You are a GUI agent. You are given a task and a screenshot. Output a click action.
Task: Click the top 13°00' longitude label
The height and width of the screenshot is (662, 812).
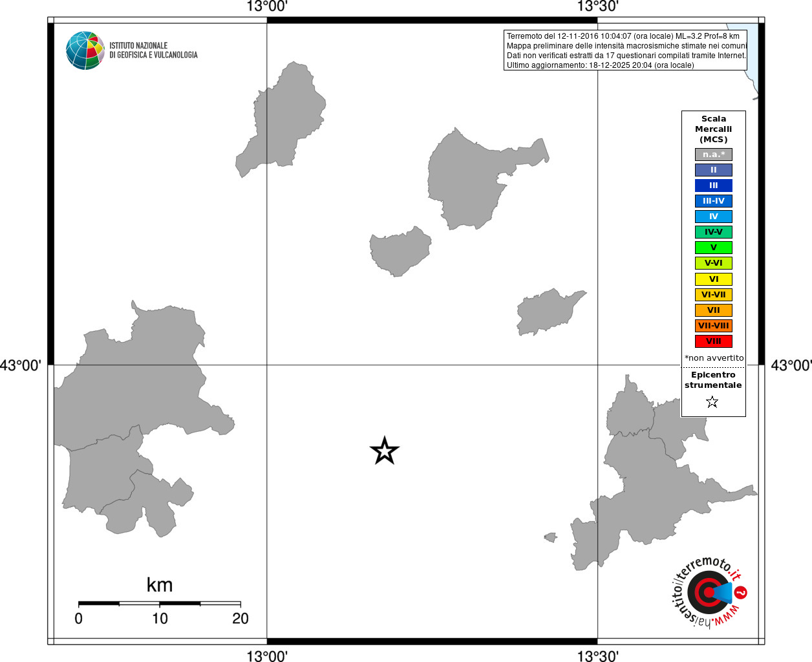[267, 7]
